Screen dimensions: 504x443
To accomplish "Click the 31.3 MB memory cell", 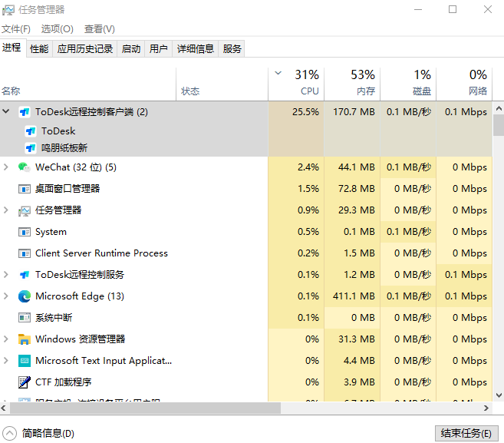I will click(352, 339).
